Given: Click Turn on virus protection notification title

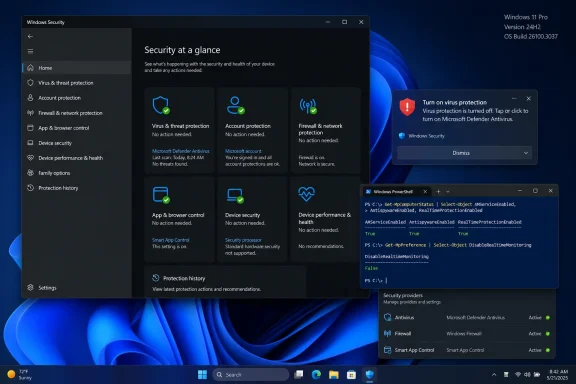Looking at the screenshot, I should point(454,103).
